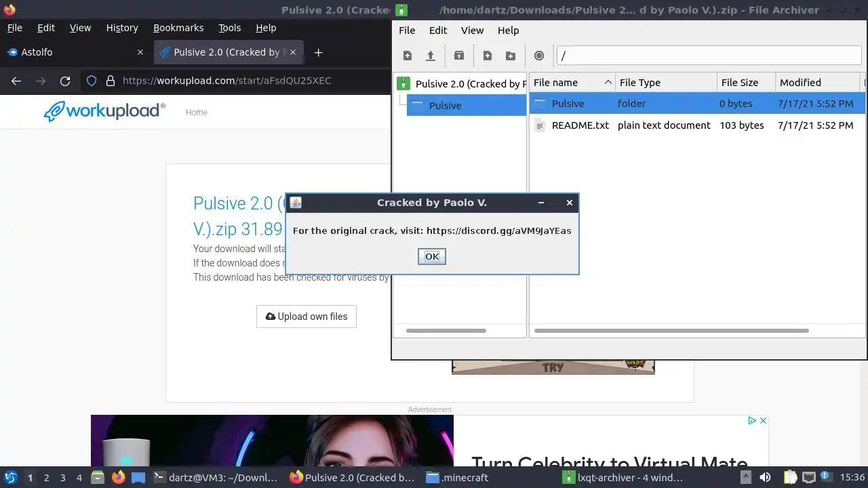Image resolution: width=868 pixels, height=488 pixels.
Task: Go back in Firefox
Action: [16, 81]
